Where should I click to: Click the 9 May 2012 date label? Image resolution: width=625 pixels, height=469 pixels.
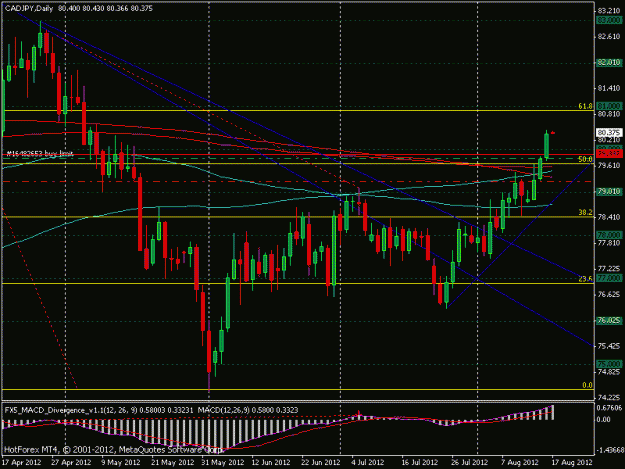(121, 463)
